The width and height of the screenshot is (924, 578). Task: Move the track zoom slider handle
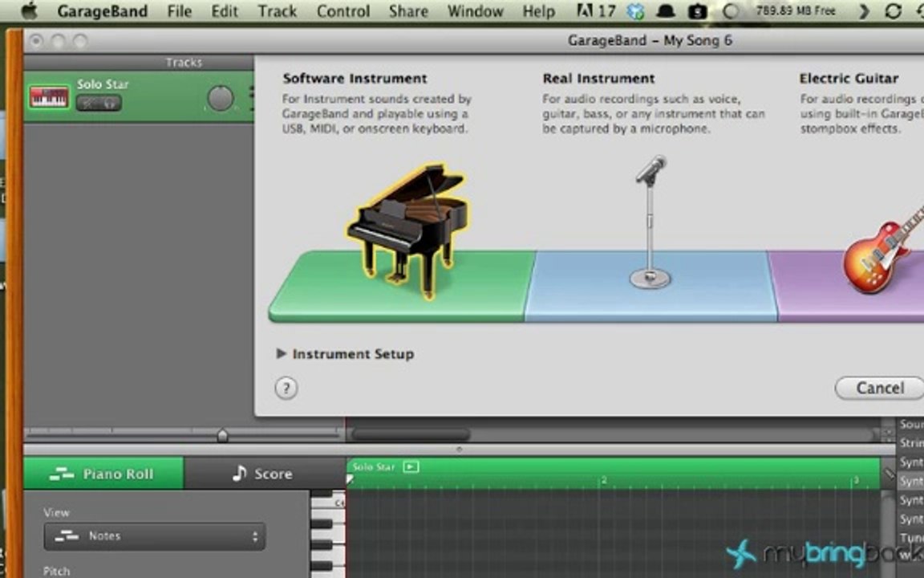[x=222, y=435]
